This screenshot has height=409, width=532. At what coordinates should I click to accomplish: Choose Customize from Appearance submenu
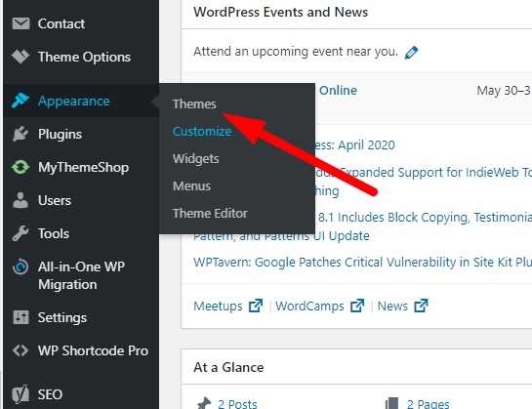202,132
